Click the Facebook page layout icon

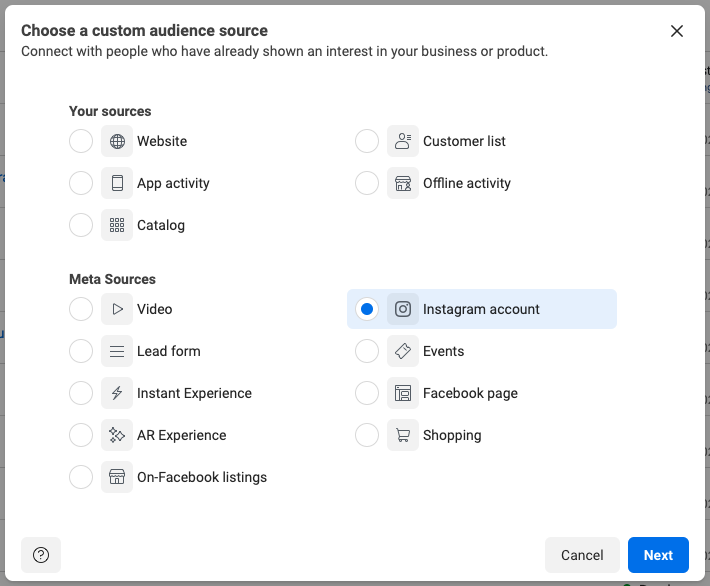click(x=403, y=393)
